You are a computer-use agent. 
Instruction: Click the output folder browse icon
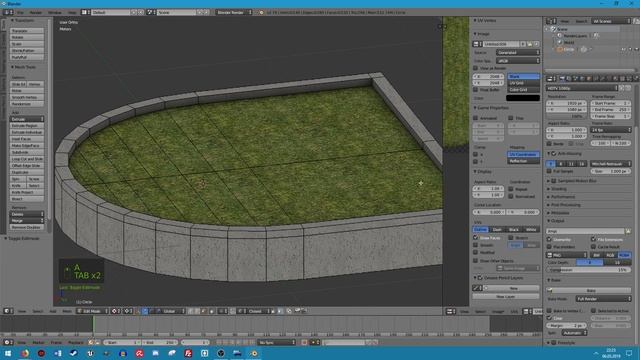tap(628, 231)
